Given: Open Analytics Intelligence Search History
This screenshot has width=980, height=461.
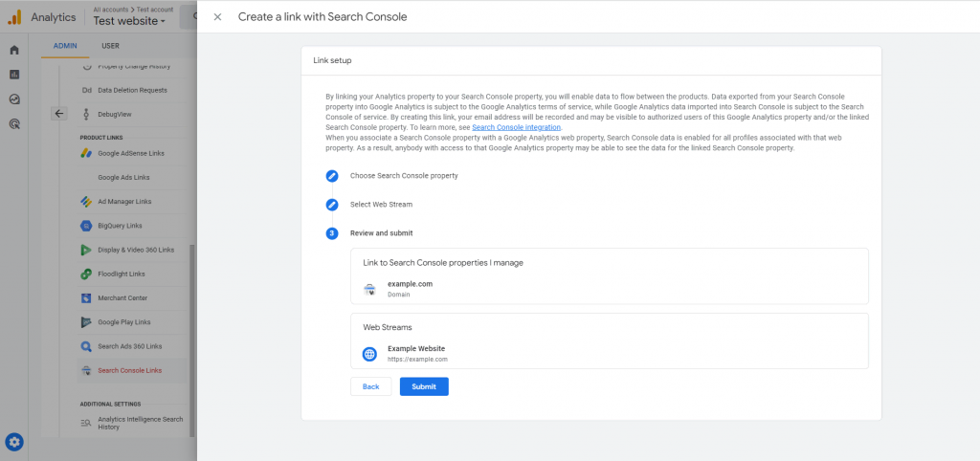Looking at the screenshot, I should [139, 423].
